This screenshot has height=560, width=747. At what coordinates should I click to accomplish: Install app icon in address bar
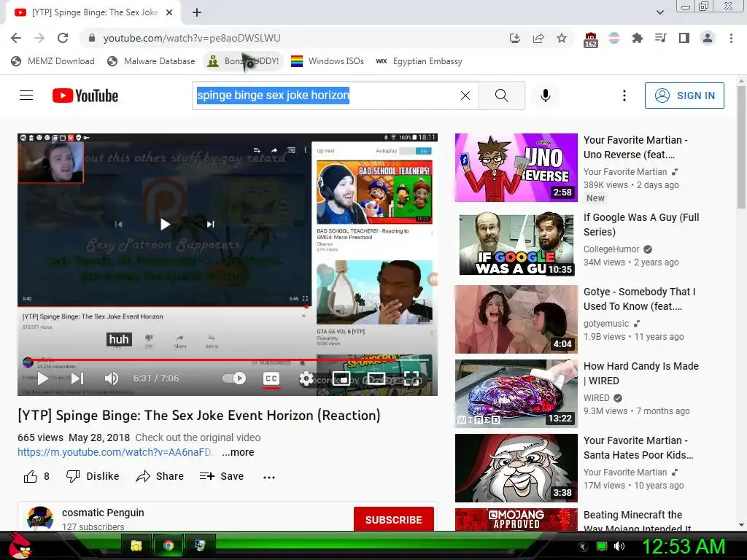(x=514, y=38)
